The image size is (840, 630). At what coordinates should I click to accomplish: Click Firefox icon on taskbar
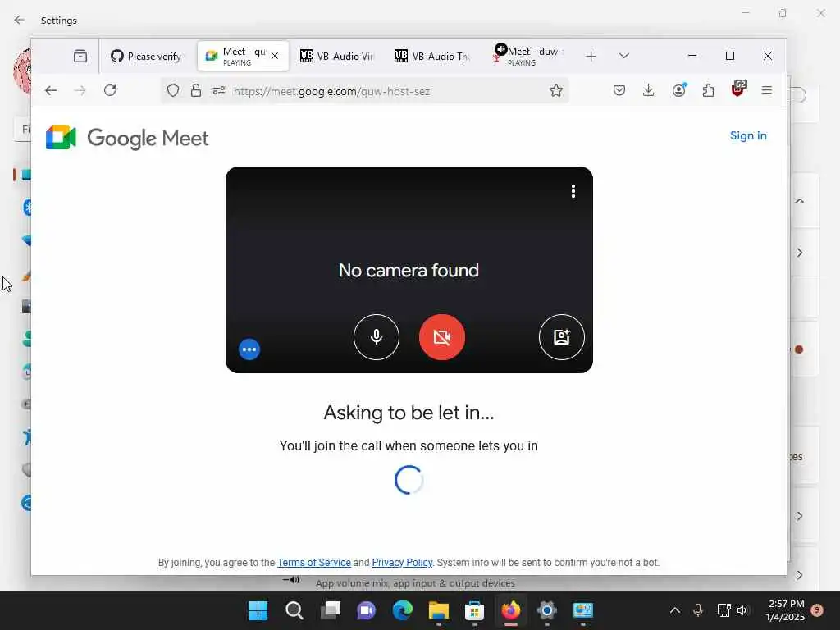coord(510,610)
